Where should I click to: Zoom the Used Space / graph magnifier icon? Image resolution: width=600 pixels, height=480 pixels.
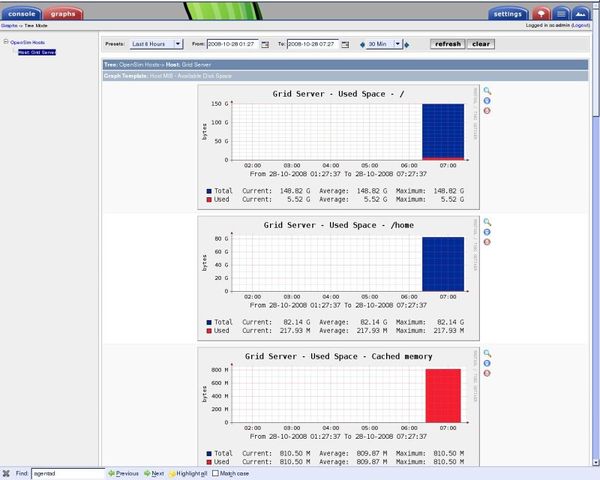(486, 91)
